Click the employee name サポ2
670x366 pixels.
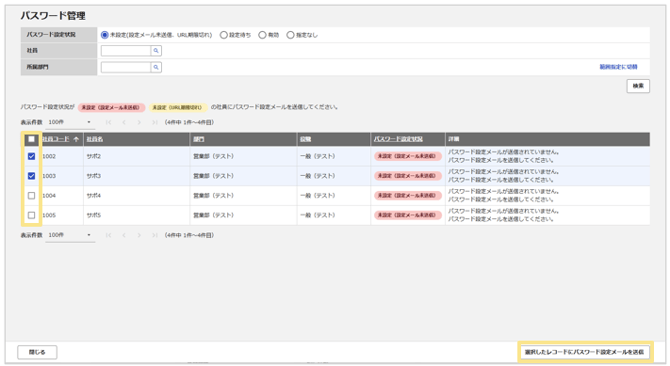tap(94, 156)
